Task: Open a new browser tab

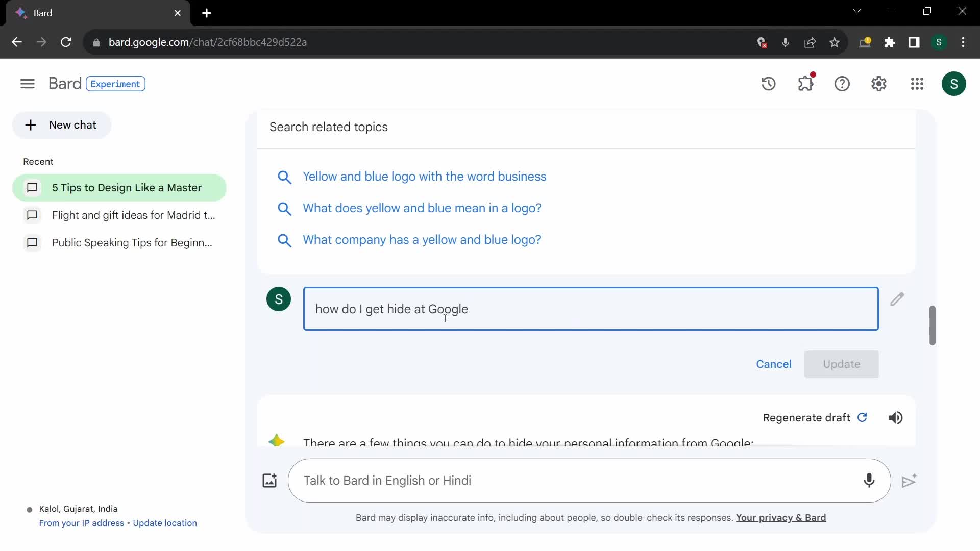Action: point(207,13)
